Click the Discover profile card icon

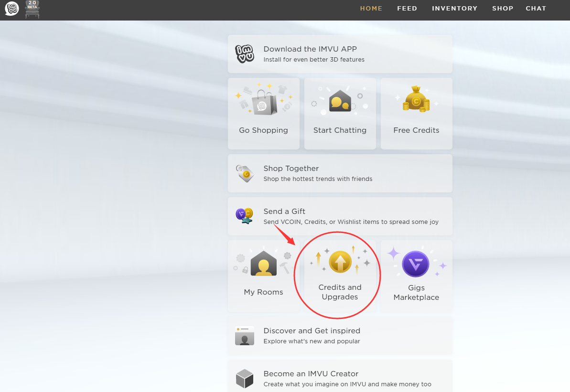pos(245,336)
